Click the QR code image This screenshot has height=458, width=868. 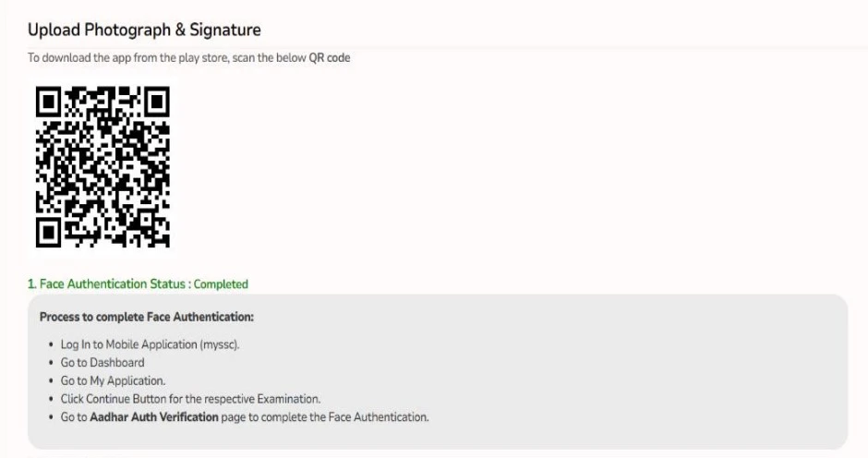[x=103, y=167]
